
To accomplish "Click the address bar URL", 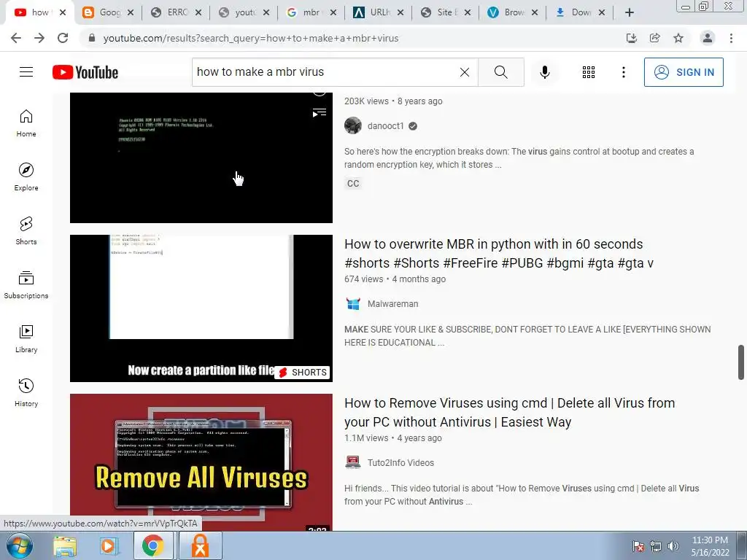I will pyautogui.click(x=251, y=38).
